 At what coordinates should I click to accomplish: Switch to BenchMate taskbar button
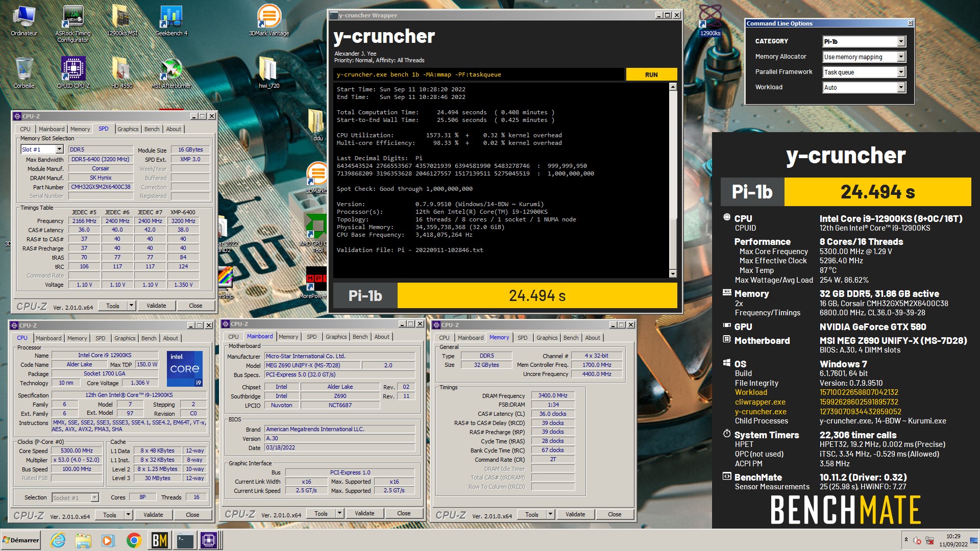click(160, 540)
